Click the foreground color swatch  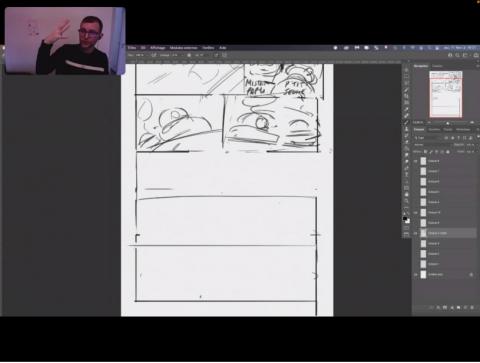point(405,219)
